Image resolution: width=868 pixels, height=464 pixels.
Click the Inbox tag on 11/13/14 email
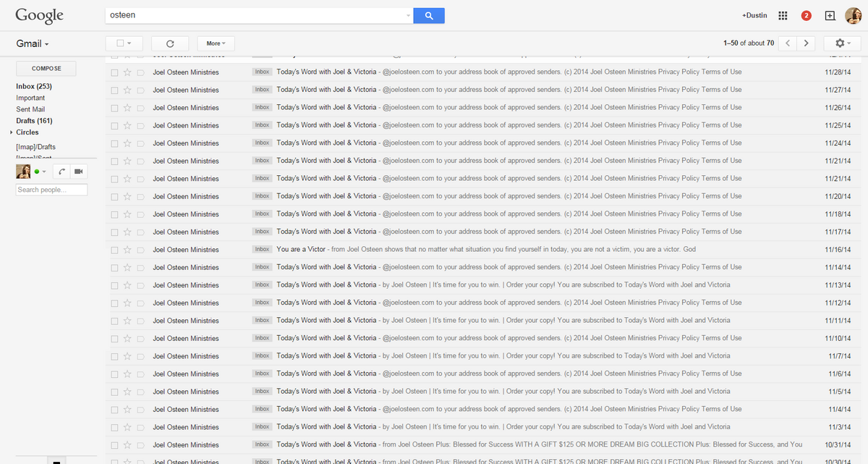(x=262, y=285)
